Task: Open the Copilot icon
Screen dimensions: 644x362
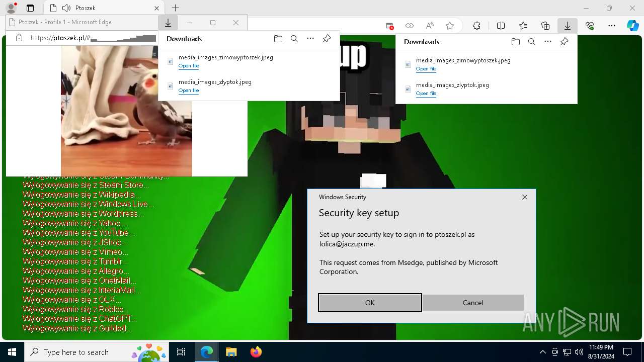Action: [x=632, y=26]
